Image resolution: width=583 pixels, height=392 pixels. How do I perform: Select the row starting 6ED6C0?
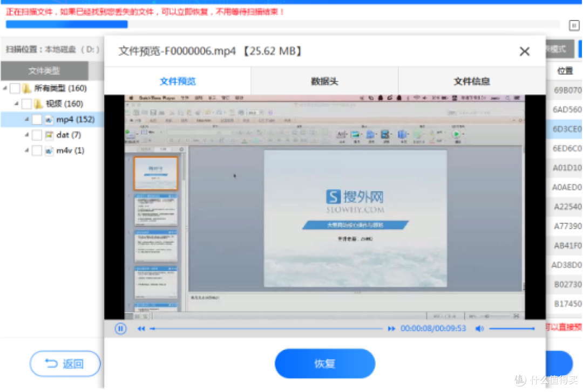(565, 148)
